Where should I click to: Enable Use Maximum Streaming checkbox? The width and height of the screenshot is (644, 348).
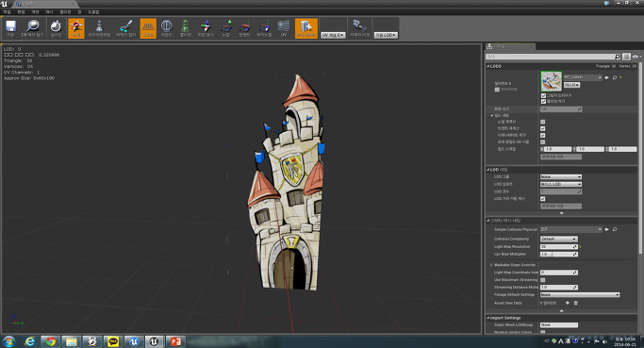(542, 280)
